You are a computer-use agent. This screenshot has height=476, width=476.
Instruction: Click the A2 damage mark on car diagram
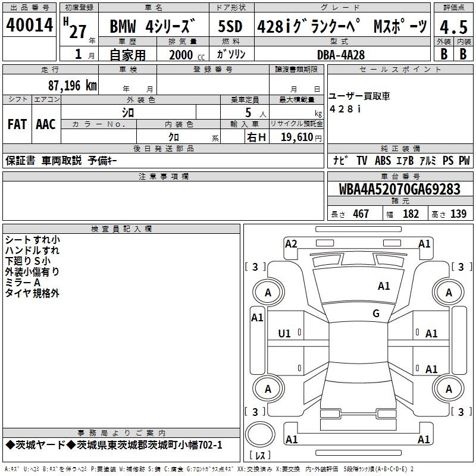click(291, 243)
